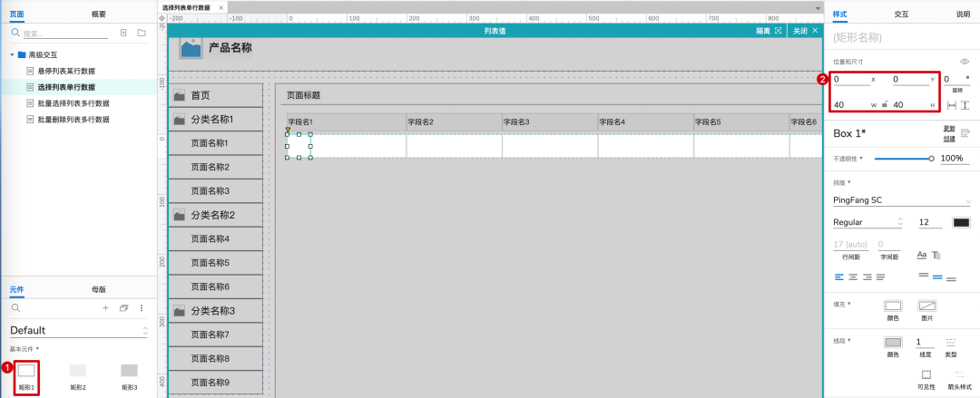Switch to the 说明 tab

point(963,14)
